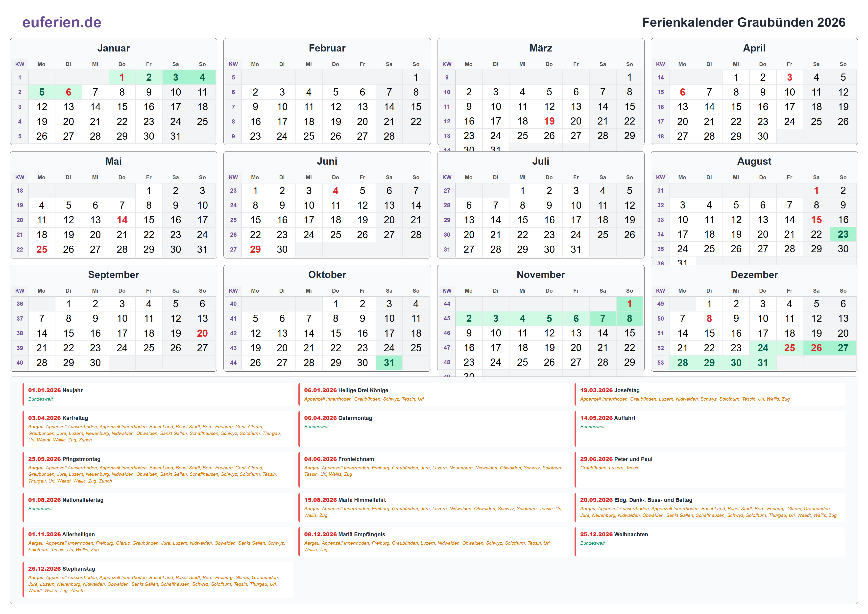Image resolution: width=868 pixels, height=614 pixels.
Task: Click Bundesweit under Weihnachten
Action: 592,543
